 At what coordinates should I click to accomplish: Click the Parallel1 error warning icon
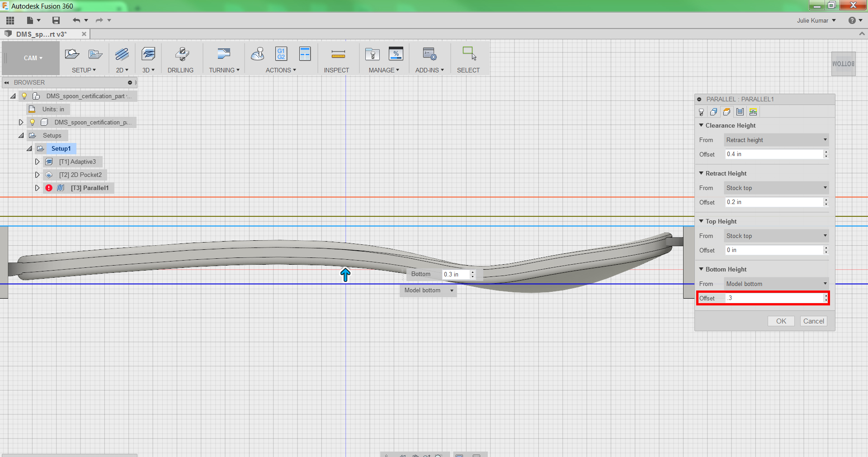click(49, 188)
